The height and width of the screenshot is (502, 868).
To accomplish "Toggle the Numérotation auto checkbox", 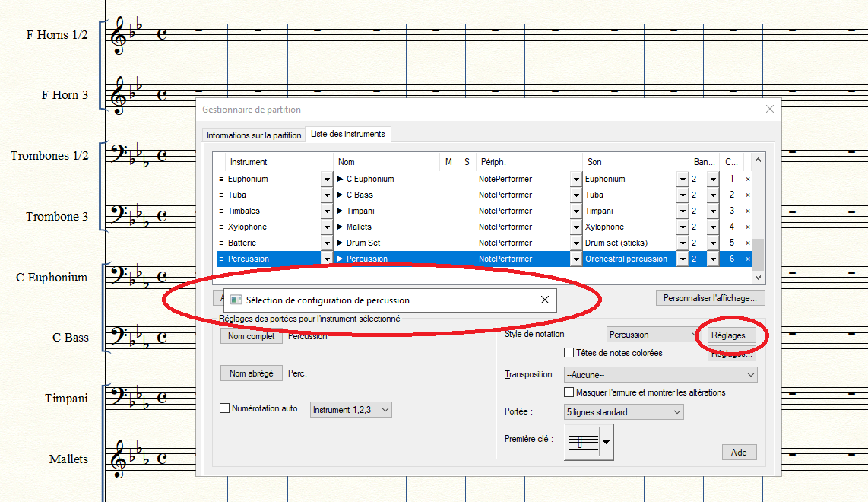I will tap(224, 408).
